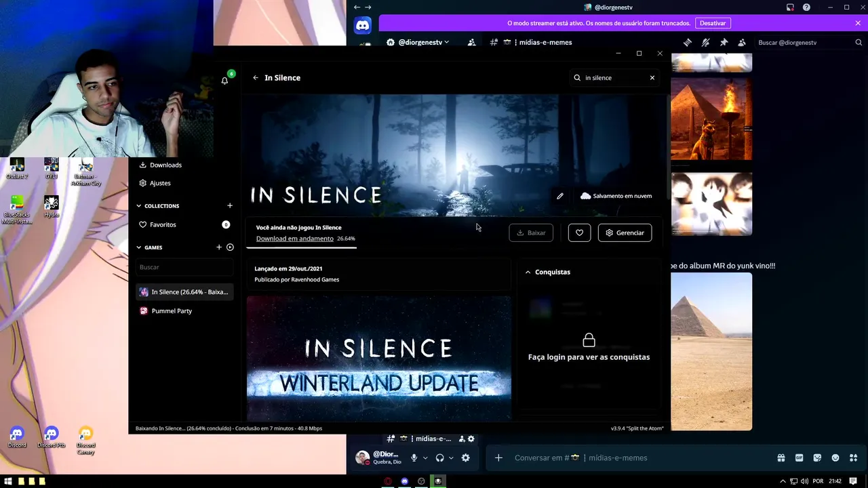Open Discord inbox icon in title bar

pyautogui.click(x=790, y=7)
